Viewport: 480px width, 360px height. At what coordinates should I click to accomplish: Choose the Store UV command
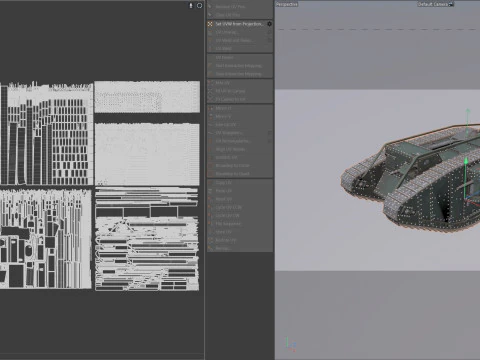(240, 232)
